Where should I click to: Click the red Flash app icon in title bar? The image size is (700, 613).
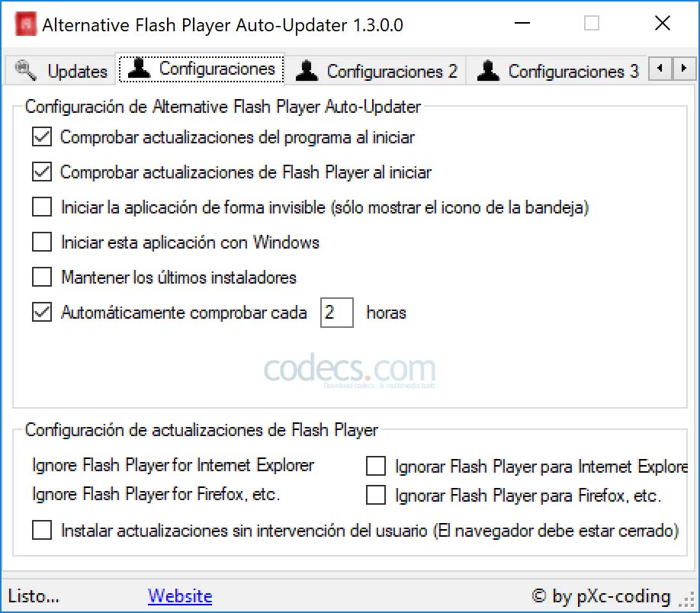coord(25,24)
